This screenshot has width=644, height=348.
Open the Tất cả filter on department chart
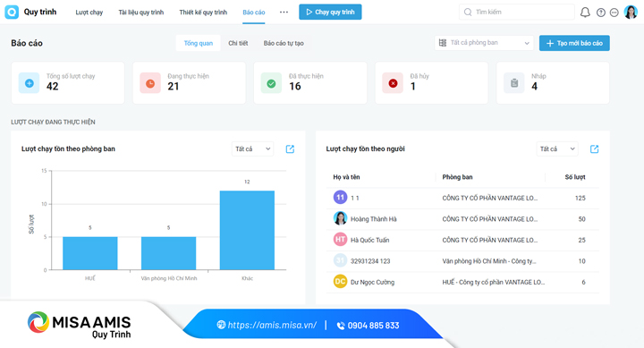pyautogui.click(x=252, y=149)
